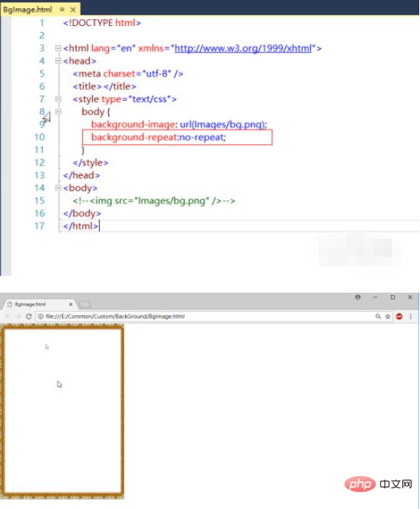Close the BgImage.html editor tab
This screenshot has width=420, height=509.
pyautogui.click(x=73, y=10)
